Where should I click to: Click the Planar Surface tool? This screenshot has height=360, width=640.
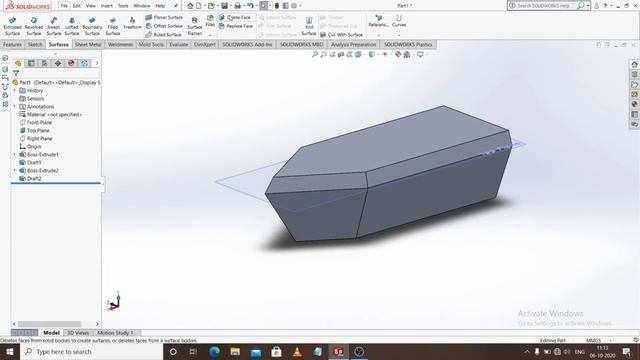point(164,17)
